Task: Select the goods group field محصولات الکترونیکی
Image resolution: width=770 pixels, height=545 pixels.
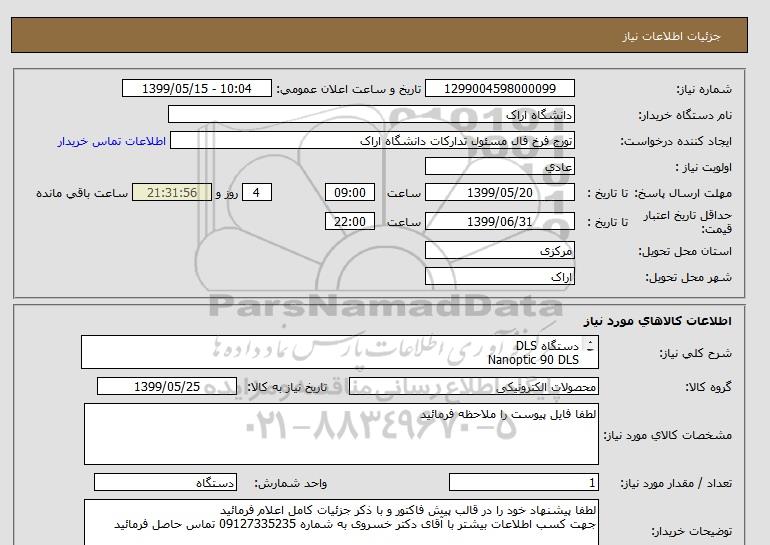Action: click(x=474, y=386)
